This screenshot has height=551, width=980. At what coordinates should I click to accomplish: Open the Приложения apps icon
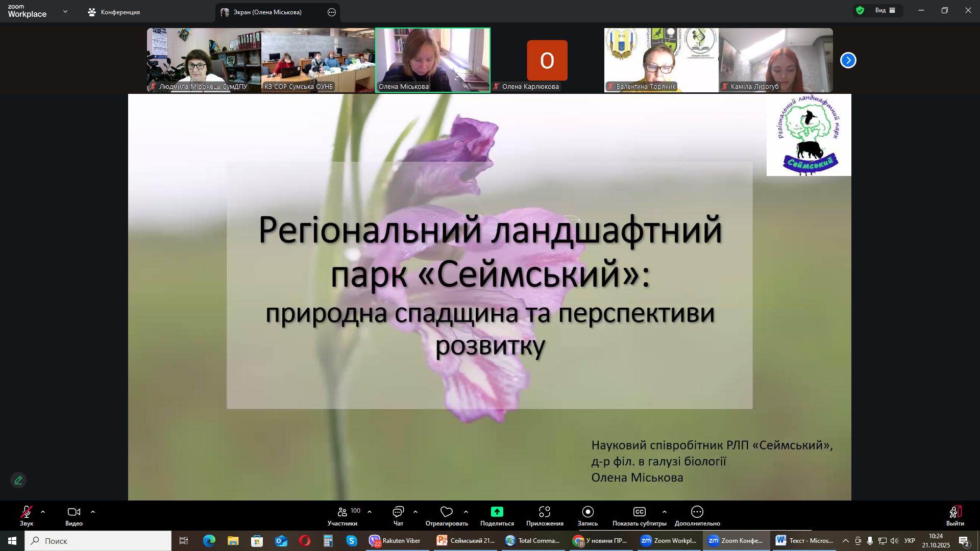pyautogui.click(x=545, y=512)
